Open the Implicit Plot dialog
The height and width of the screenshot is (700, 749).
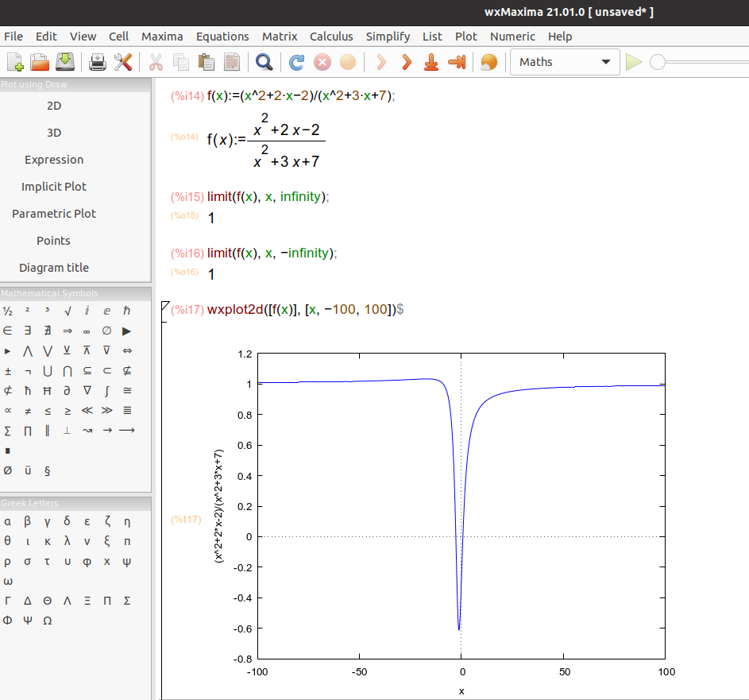pyautogui.click(x=54, y=186)
